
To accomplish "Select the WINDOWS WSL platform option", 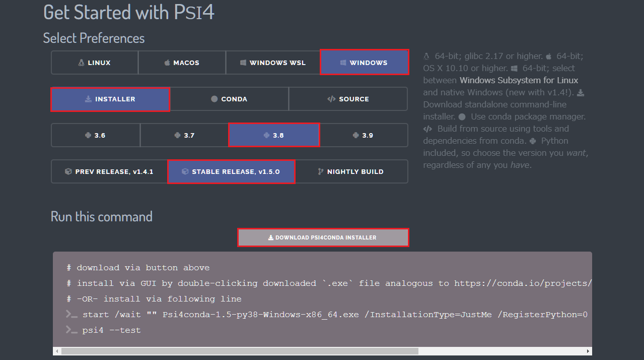I will click(273, 63).
